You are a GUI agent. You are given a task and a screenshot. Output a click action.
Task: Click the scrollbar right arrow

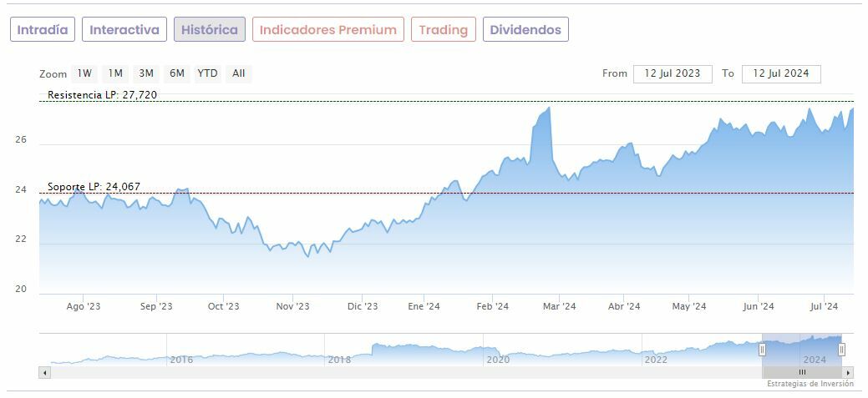tap(848, 372)
